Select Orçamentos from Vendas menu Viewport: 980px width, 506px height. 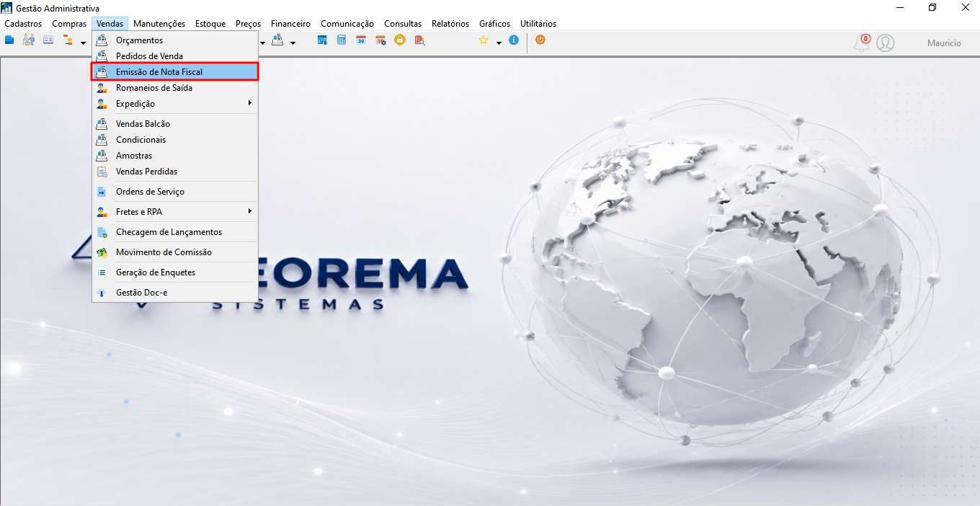174,40
